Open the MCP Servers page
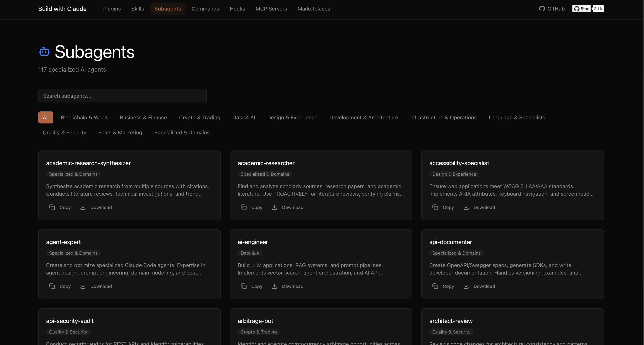 pyautogui.click(x=271, y=8)
